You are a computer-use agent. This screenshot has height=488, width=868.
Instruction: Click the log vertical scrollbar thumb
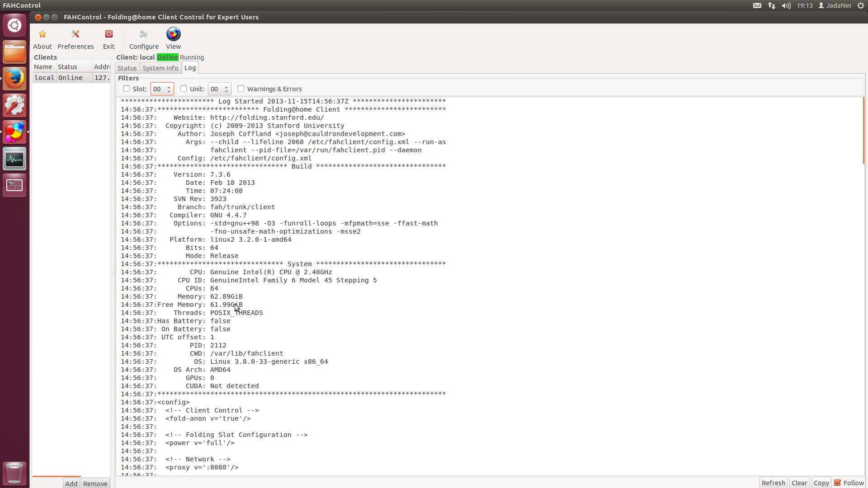(x=863, y=130)
